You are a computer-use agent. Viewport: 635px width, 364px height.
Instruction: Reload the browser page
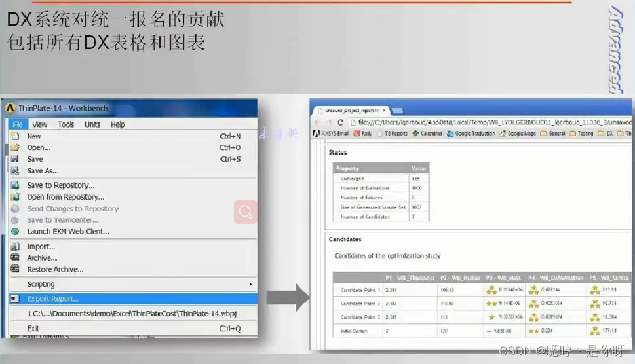341,122
